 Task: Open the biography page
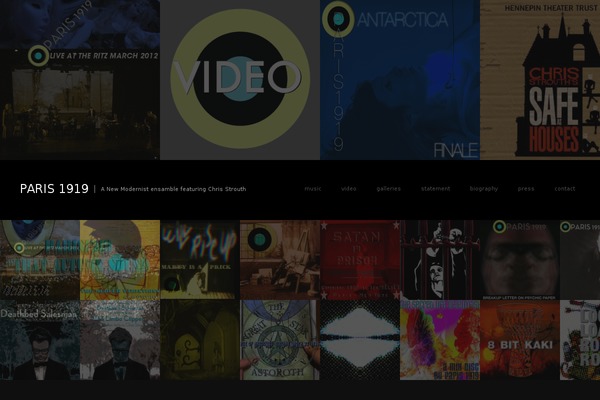coord(484,189)
